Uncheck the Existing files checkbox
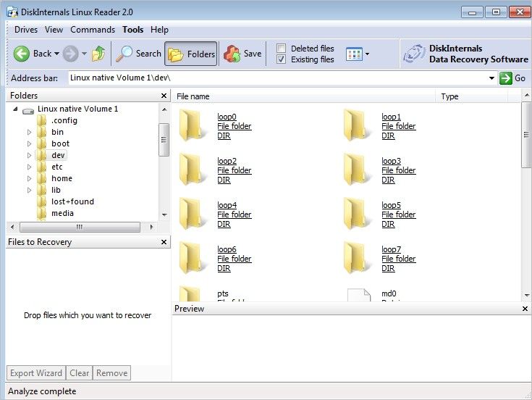532x400 pixels. tap(281, 59)
